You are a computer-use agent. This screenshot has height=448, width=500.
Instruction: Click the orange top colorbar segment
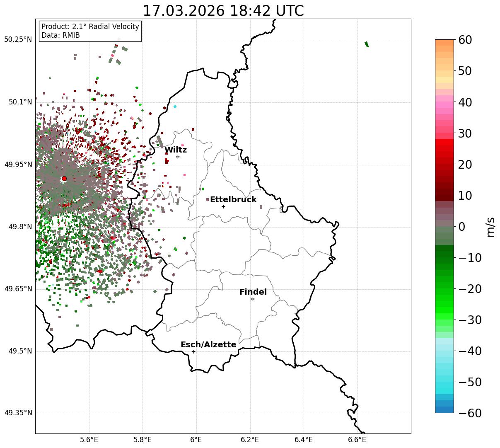pos(444,43)
